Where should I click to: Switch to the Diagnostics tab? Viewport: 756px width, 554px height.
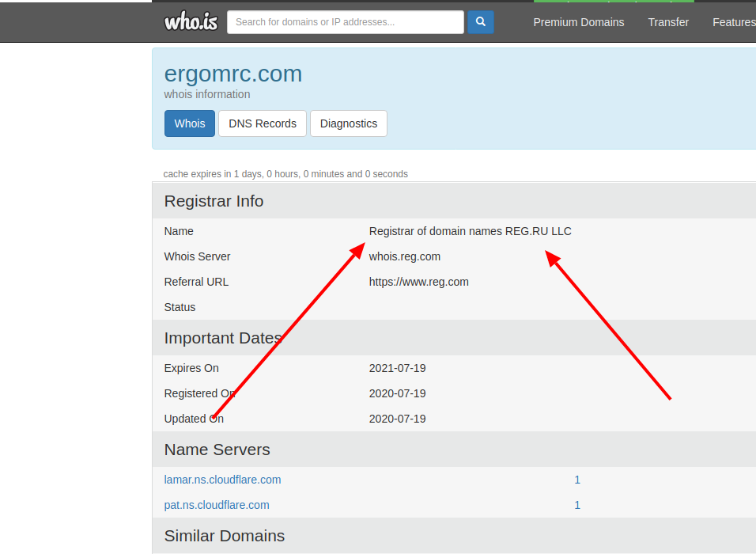tap(349, 123)
